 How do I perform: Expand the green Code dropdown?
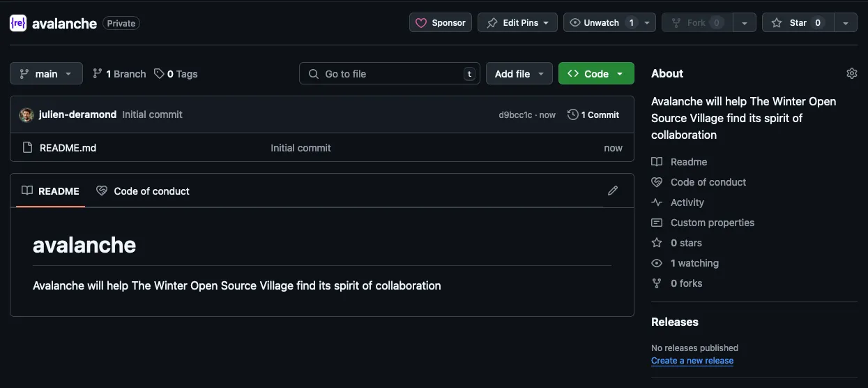pos(596,73)
